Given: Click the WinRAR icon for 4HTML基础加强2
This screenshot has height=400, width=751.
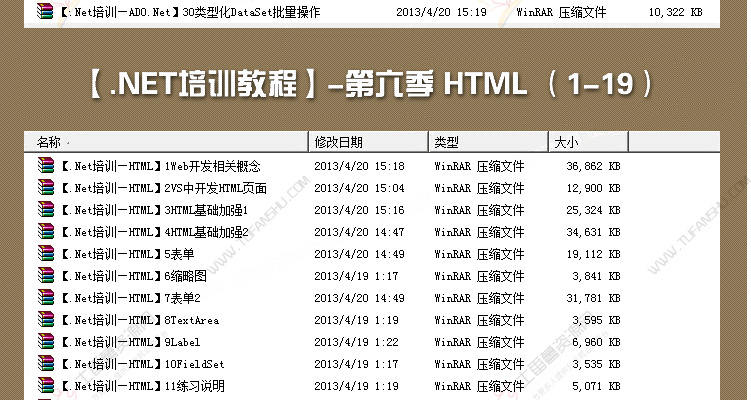Looking at the screenshot, I should tap(46, 232).
